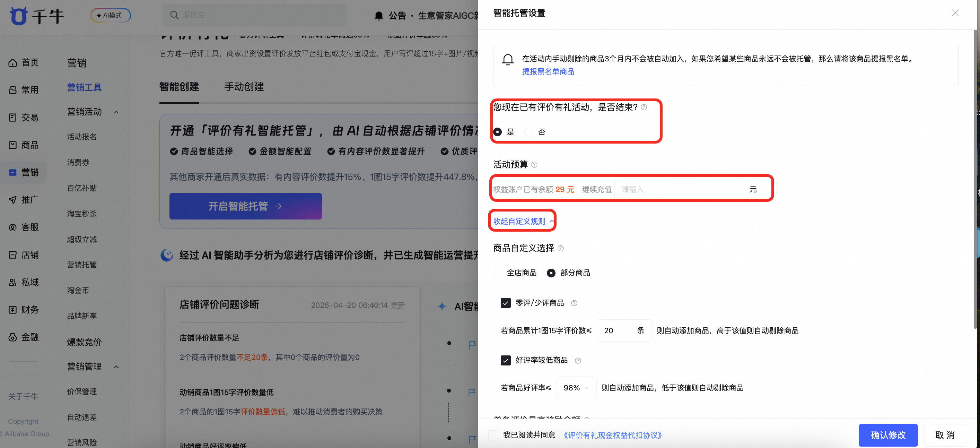Open 百亿补贴 menu item
Viewport: 980px width, 448px height.
coord(82,188)
